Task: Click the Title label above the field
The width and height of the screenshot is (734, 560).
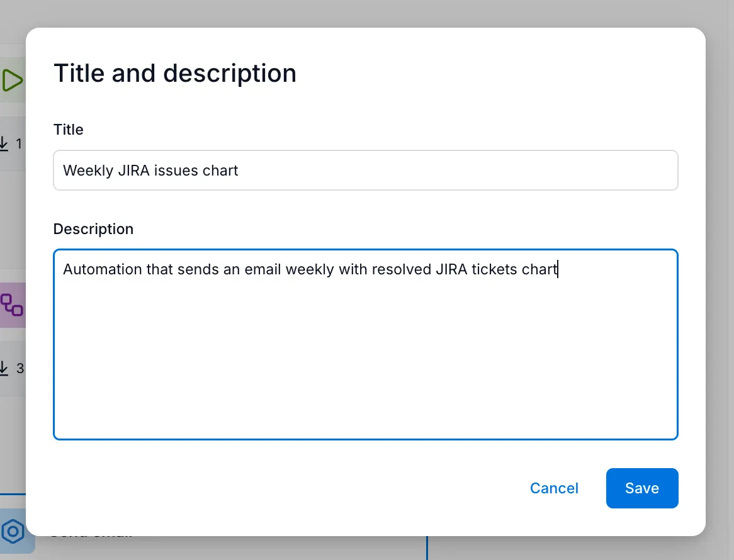Action: coord(68,130)
